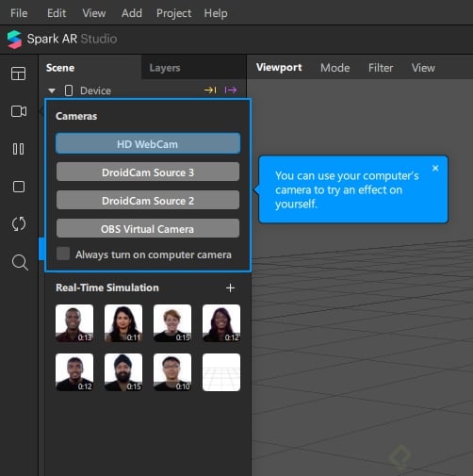
Task: Collapse the Device tree item
Action: [52, 90]
